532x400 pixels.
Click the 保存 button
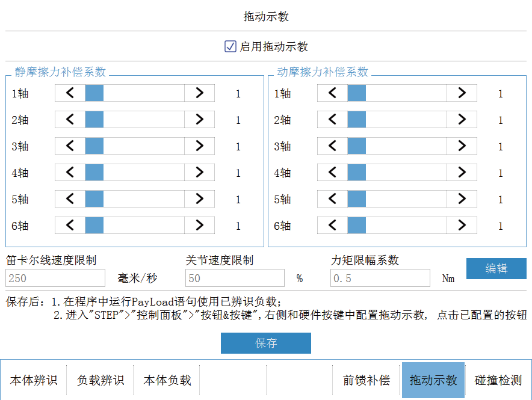tap(265, 343)
